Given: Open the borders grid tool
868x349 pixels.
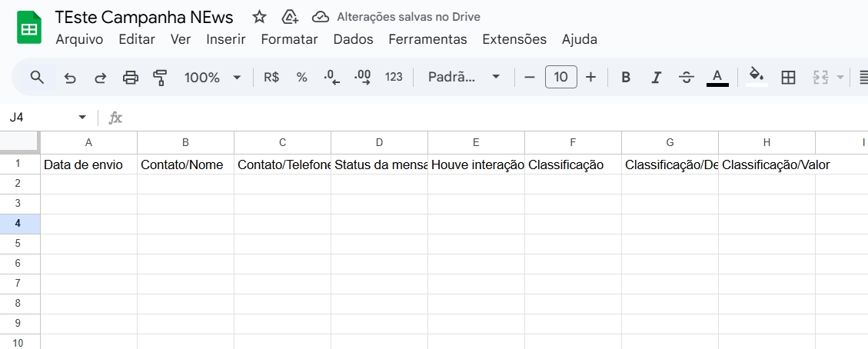Looking at the screenshot, I should 788,77.
